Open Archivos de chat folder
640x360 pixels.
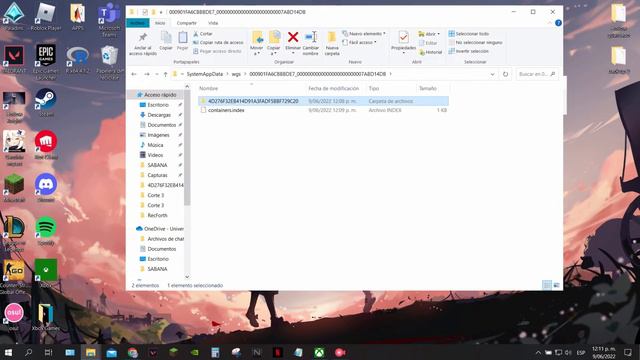pos(165,239)
